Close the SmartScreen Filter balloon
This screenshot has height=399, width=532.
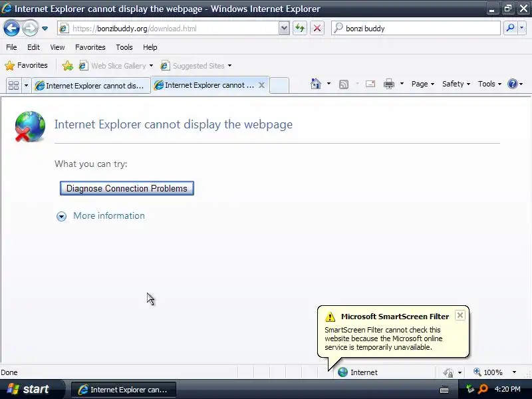coord(460,315)
